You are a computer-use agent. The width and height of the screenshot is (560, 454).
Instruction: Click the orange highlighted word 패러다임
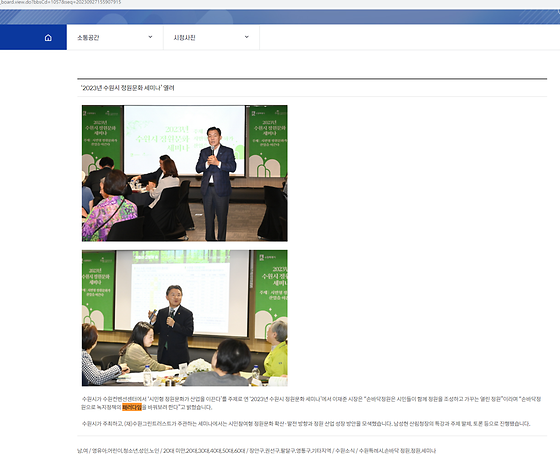(132, 407)
